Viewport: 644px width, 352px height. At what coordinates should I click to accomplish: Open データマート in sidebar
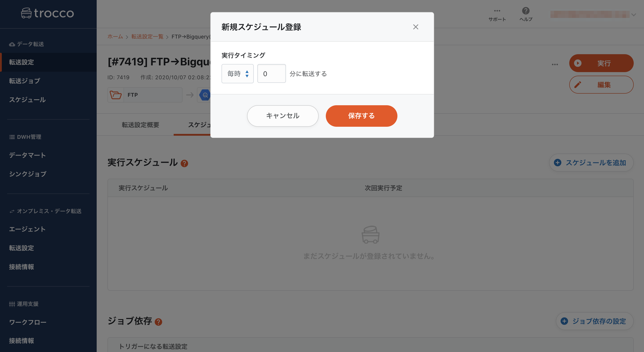pyautogui.click(x=48, y=155)
